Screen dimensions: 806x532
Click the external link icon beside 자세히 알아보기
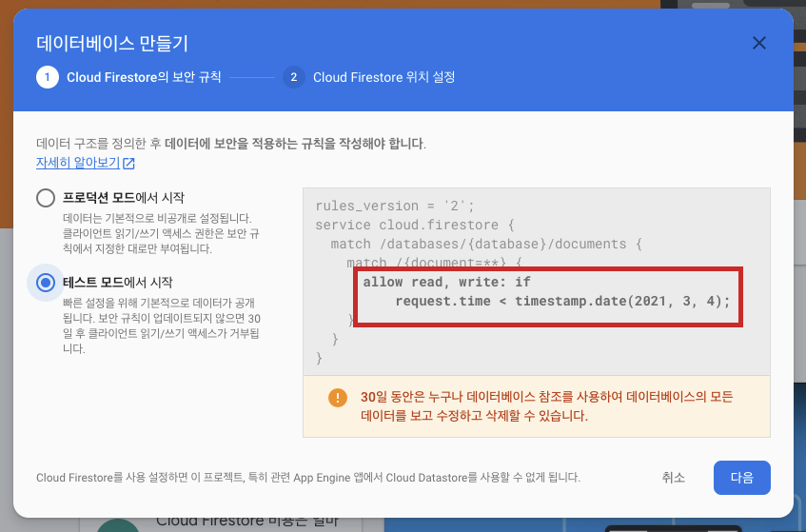pos(128,164)
